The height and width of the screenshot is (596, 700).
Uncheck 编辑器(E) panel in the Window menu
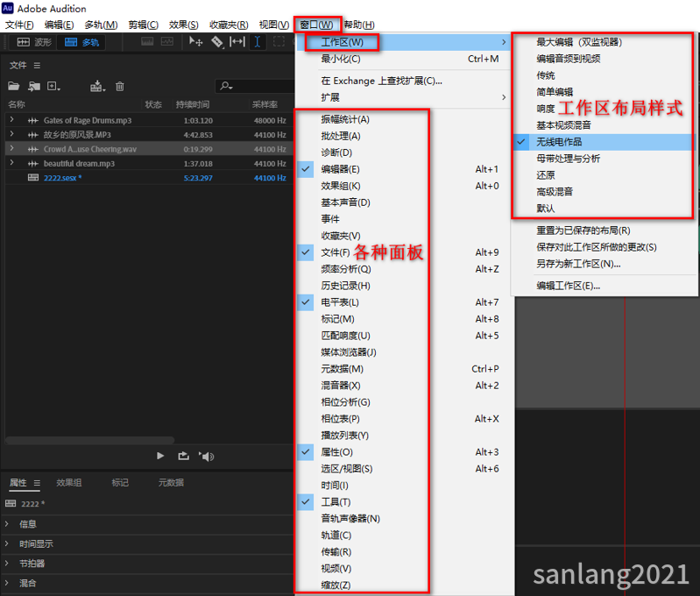click(341, 169)
